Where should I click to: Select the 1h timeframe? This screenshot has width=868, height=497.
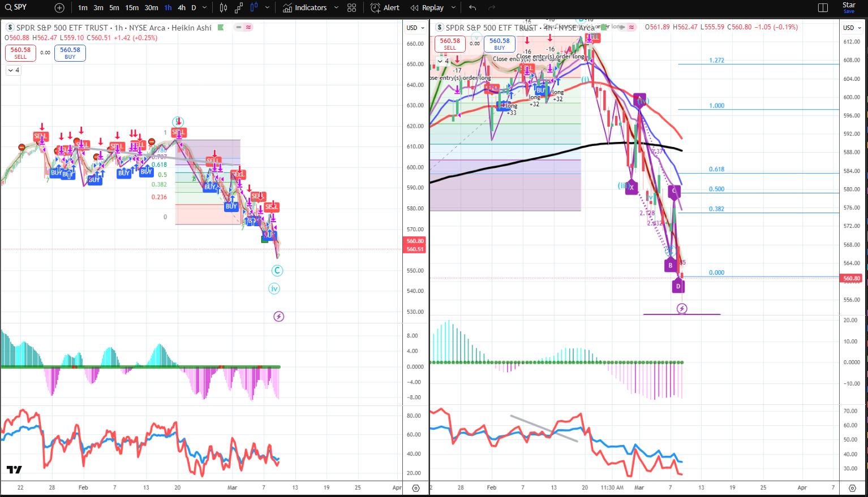pyautogui.click(x=168, y=8)
